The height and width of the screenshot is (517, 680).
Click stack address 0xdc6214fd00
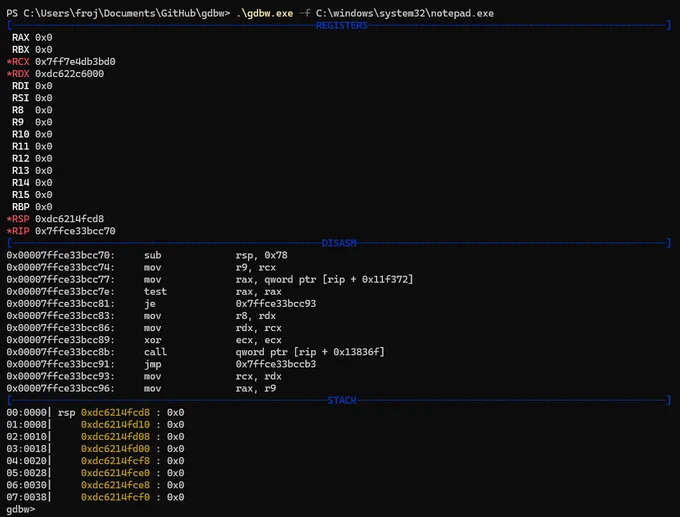(115, 449)
